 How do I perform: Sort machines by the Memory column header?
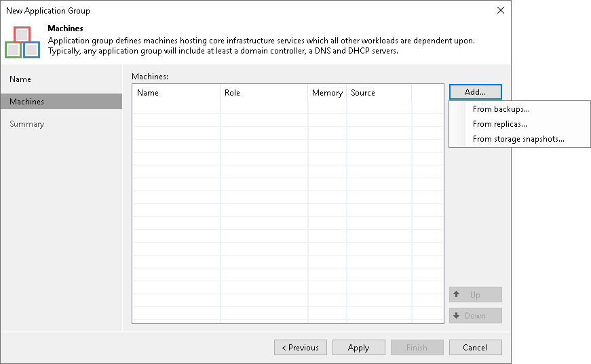click(x=327, y=93)
